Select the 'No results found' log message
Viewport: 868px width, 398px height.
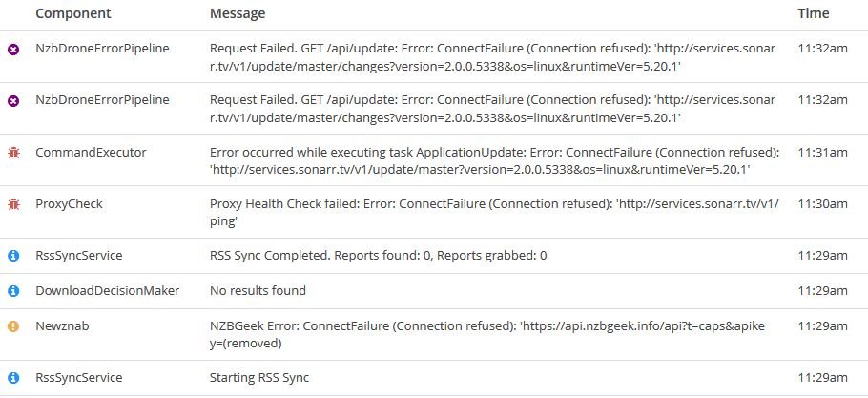(x=258, y=290)
